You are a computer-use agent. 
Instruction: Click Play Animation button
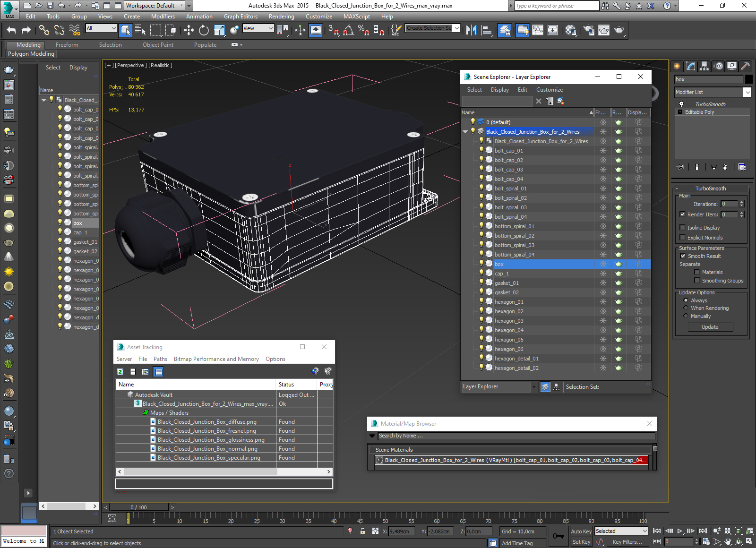680,531
